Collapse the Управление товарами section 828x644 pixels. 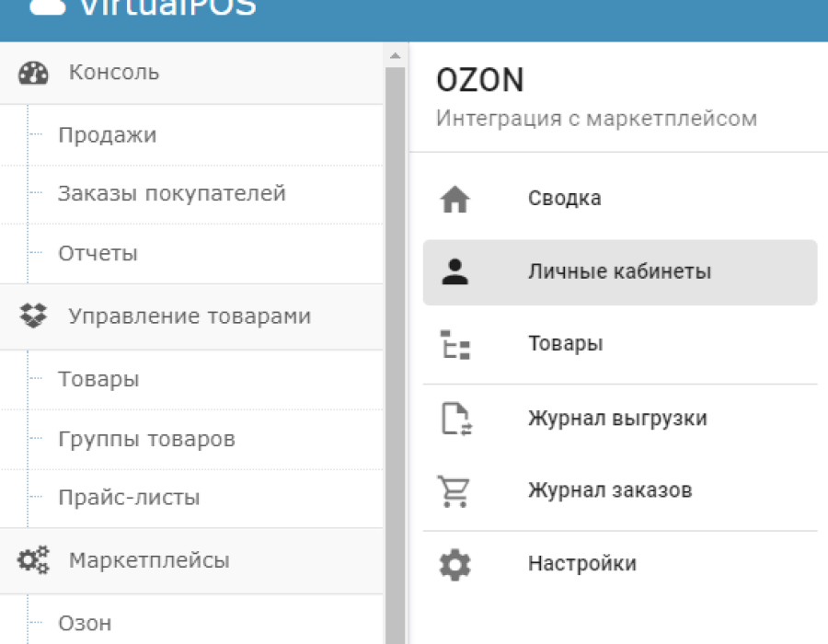tap(191, 316)
